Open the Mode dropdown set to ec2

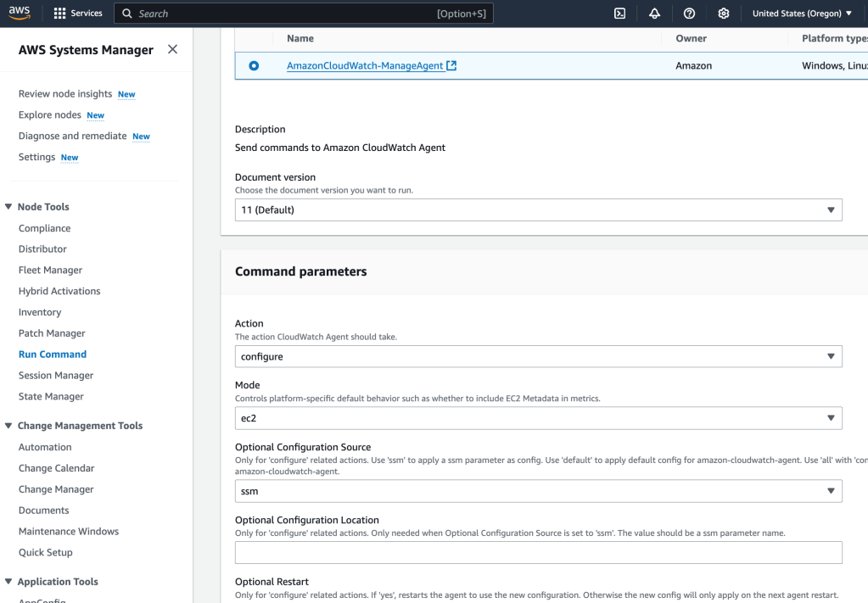tap(538, 418)
